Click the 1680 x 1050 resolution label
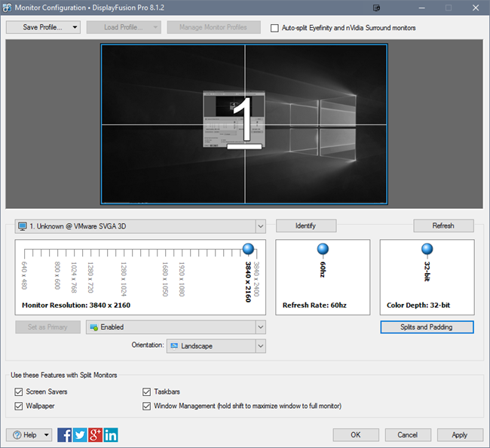 point(165,279)
